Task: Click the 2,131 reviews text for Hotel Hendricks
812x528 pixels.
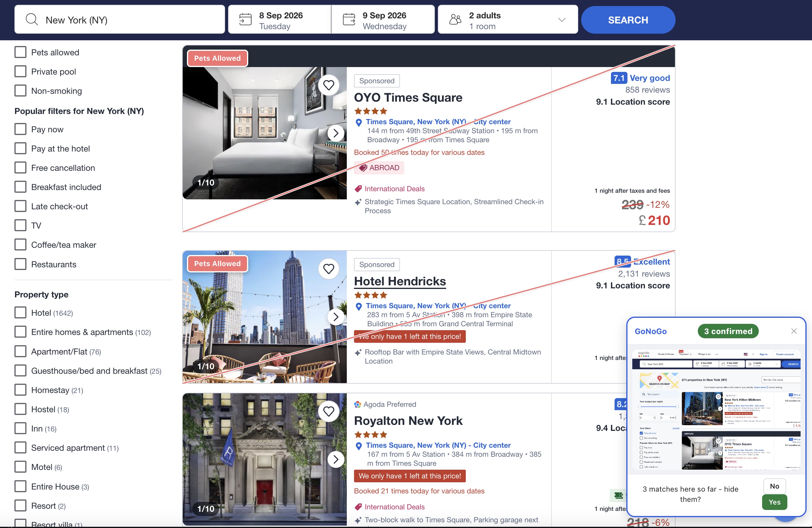Action: point(644,274)
